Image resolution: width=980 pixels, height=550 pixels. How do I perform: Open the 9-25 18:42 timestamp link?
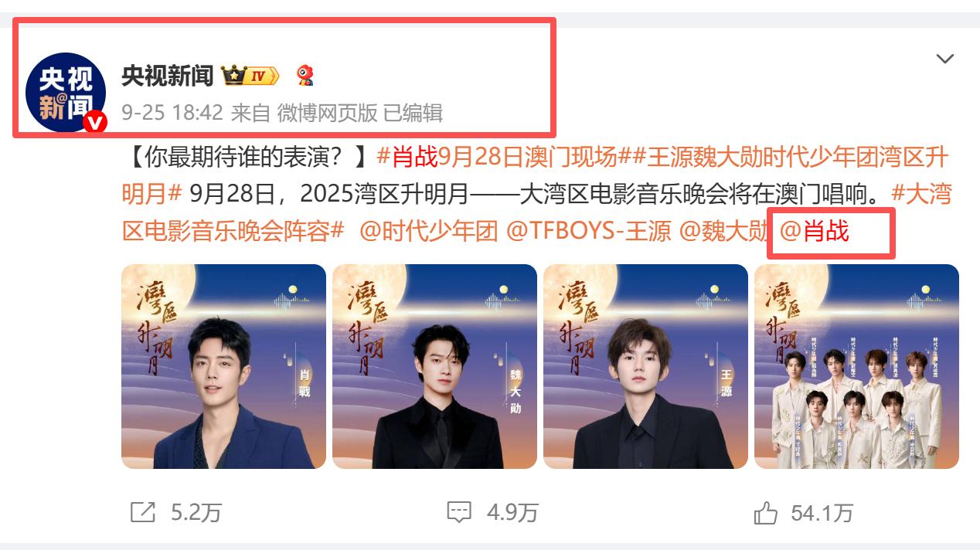pyautogui.click(x=172, y=113)
